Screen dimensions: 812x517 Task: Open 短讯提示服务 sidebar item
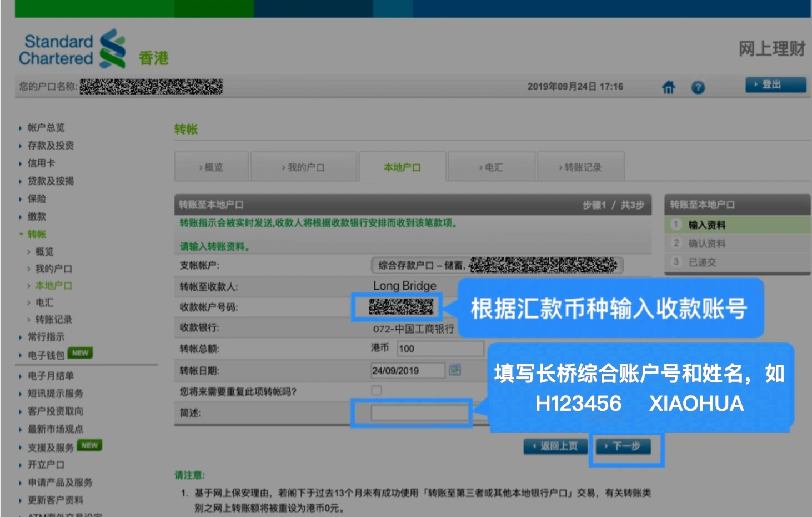click(x=56, y=394)
